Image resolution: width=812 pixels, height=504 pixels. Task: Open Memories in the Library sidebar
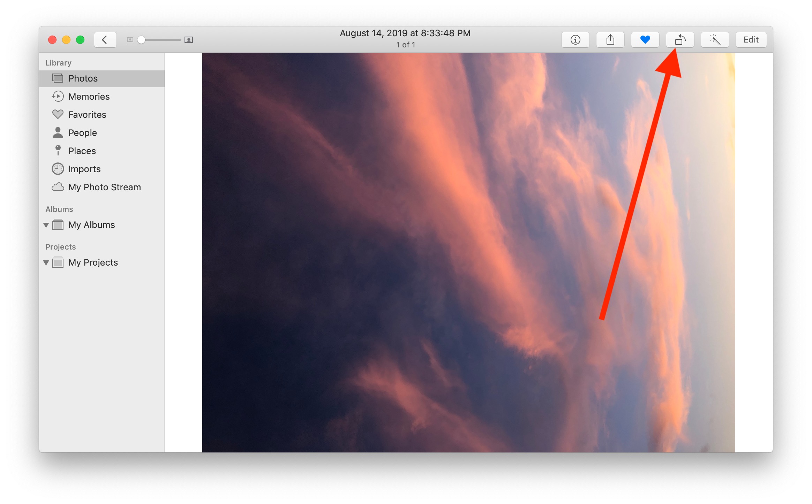[x=89, y=97]
